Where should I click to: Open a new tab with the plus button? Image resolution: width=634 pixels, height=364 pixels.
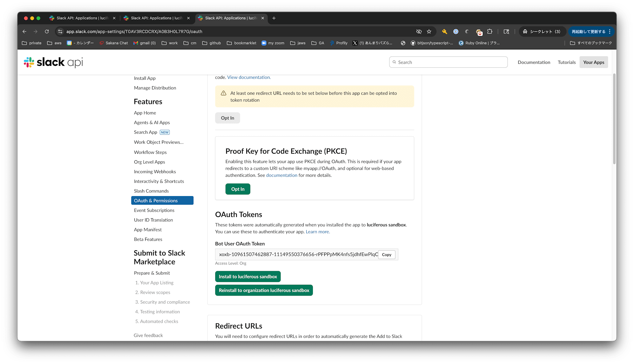(274, 18)
